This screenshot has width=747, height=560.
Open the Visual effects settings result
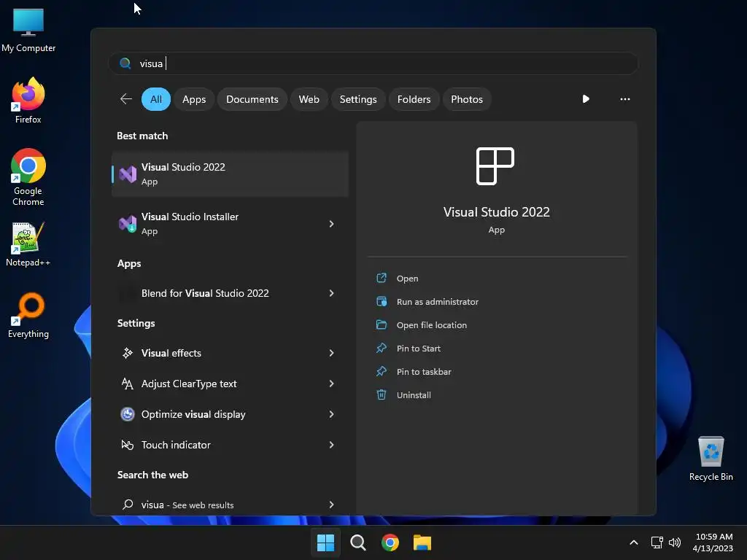point(230,353)
